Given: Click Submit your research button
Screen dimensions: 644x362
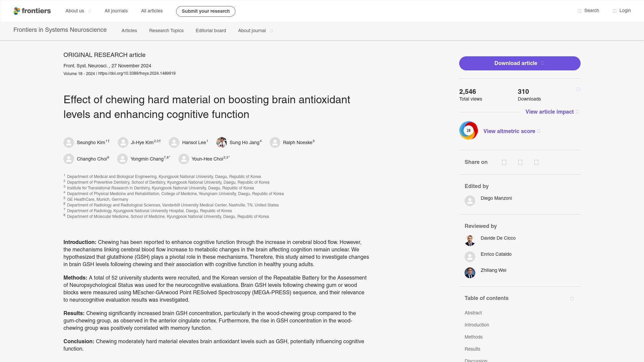Looking at the screenshot, I should (x=206, y=11).
